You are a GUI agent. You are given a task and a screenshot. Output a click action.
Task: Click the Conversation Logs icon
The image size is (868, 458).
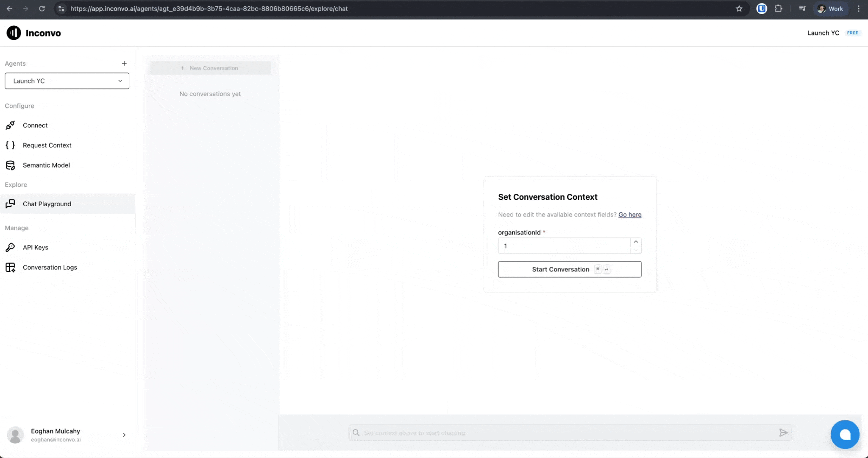(x=10, y=268)
